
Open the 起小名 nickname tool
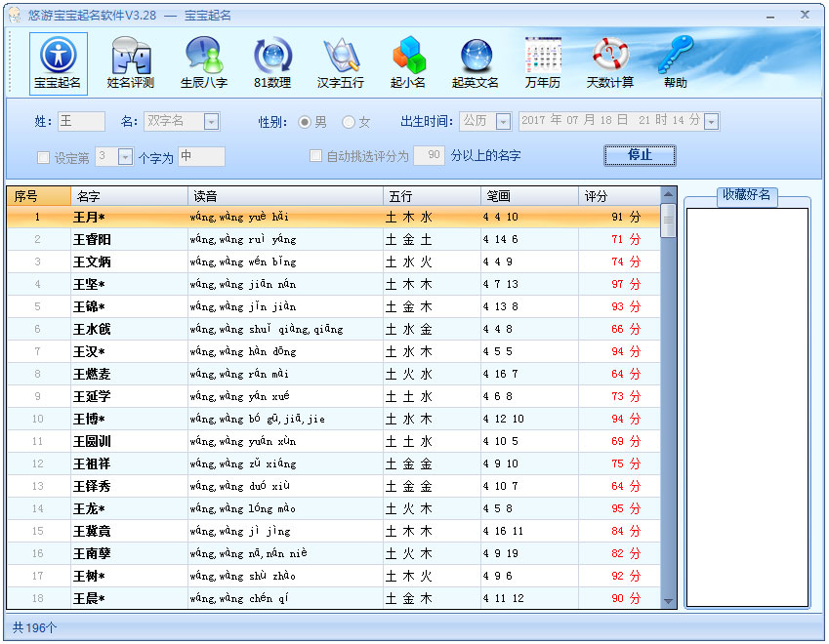408,62
